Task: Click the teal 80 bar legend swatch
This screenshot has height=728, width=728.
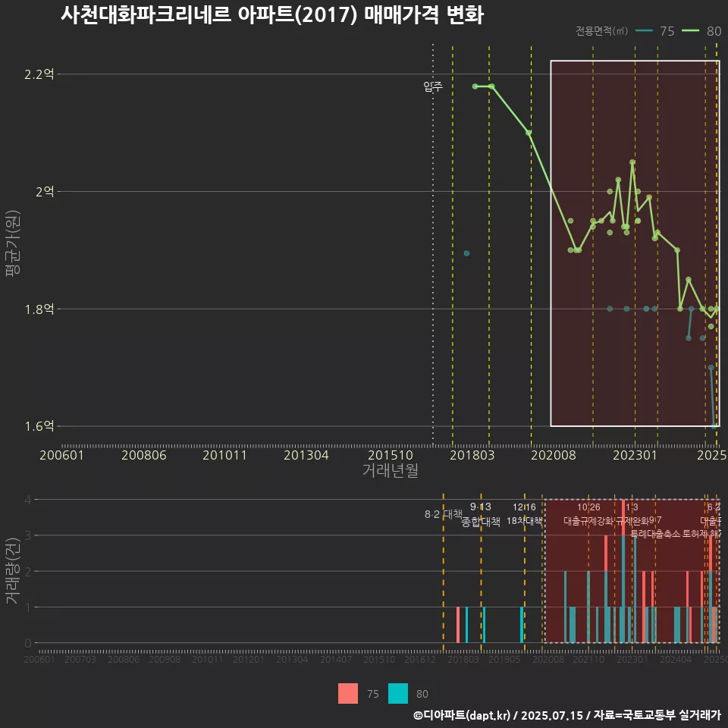Action: tap(398, 693)
